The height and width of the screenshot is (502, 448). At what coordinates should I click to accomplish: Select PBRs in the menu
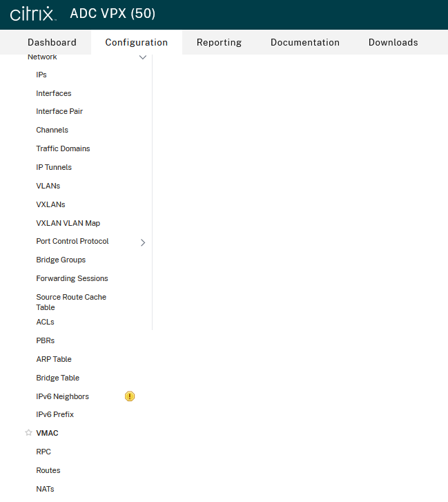46,340
